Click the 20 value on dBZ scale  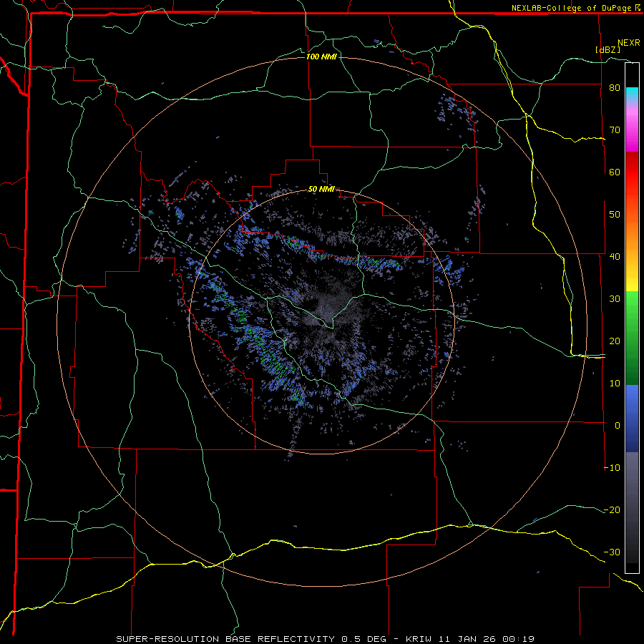(615, 341)
